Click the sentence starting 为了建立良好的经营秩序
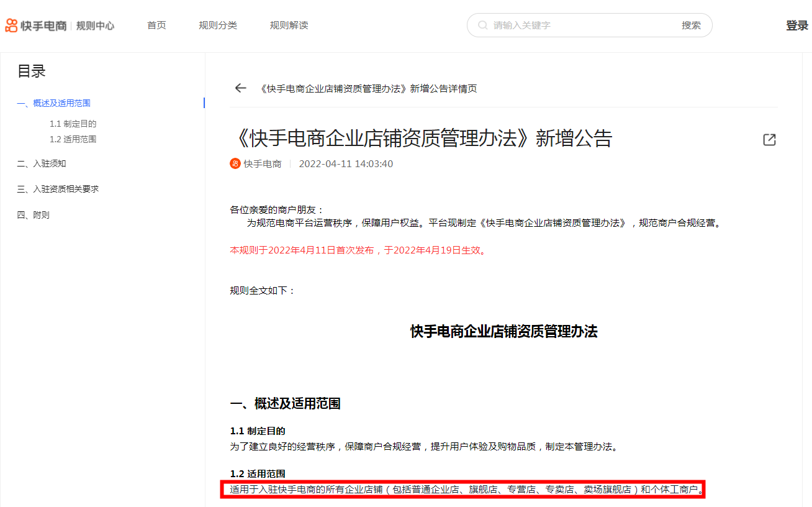 coord(424,446)
